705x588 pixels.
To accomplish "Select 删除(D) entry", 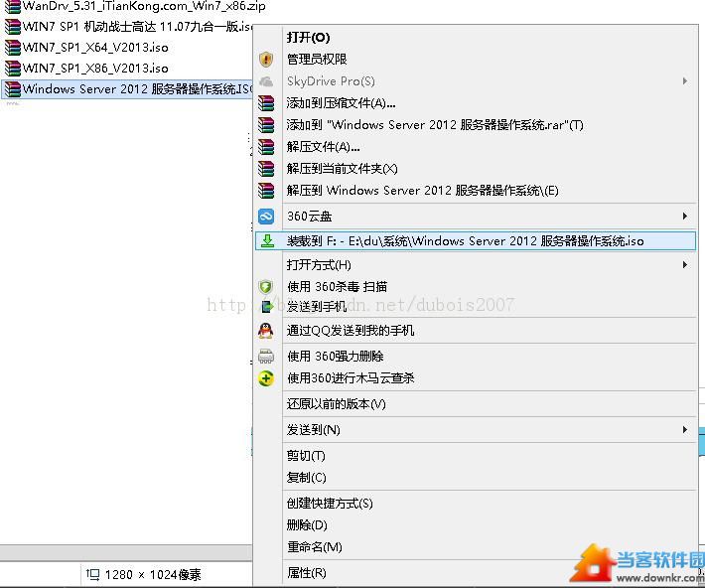I will click(476, 525).
